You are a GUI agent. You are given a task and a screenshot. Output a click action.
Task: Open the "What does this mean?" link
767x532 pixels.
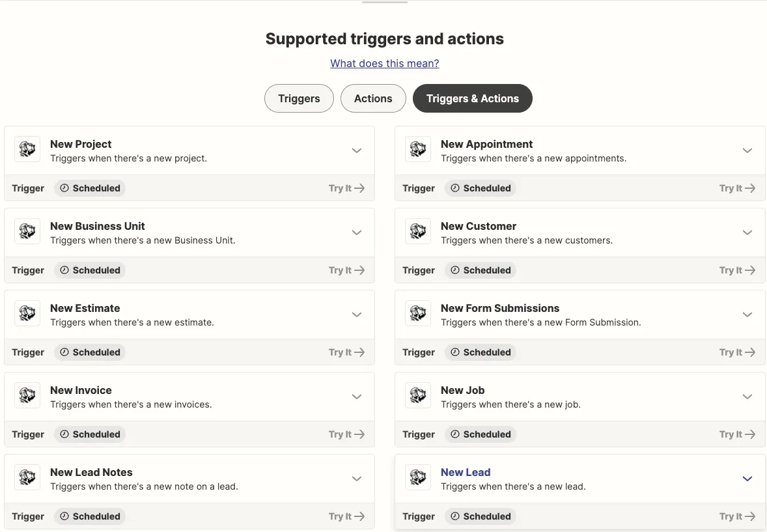[385, 63]
